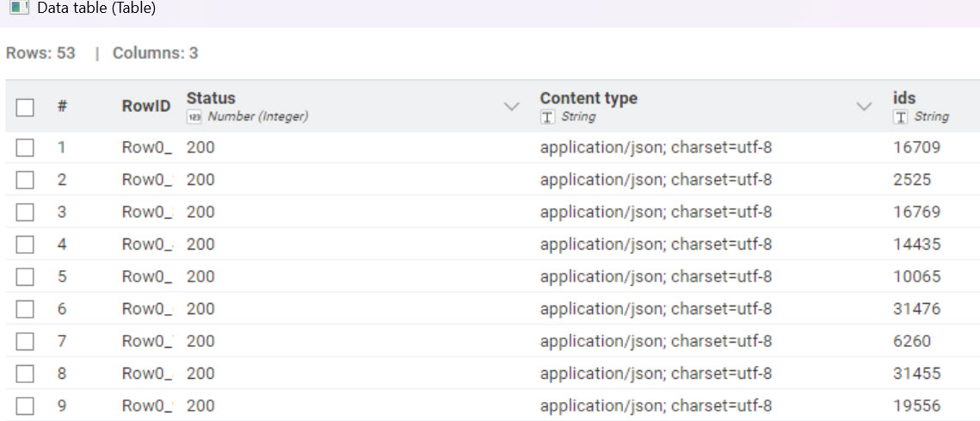
Task: Click the String type icon under ids
Action: 901,117
